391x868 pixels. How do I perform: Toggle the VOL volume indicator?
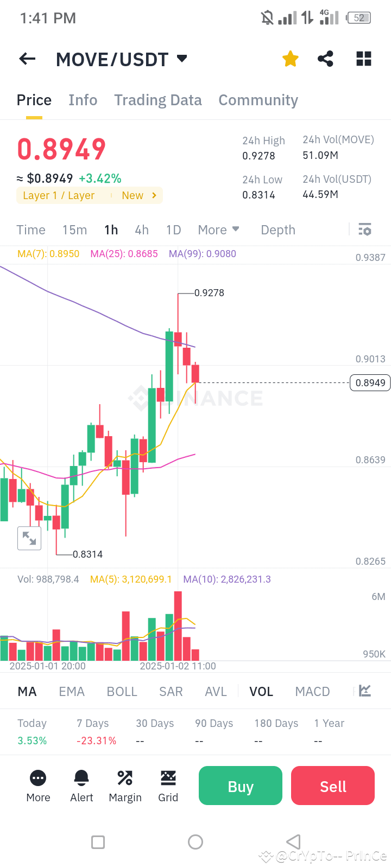261,691
